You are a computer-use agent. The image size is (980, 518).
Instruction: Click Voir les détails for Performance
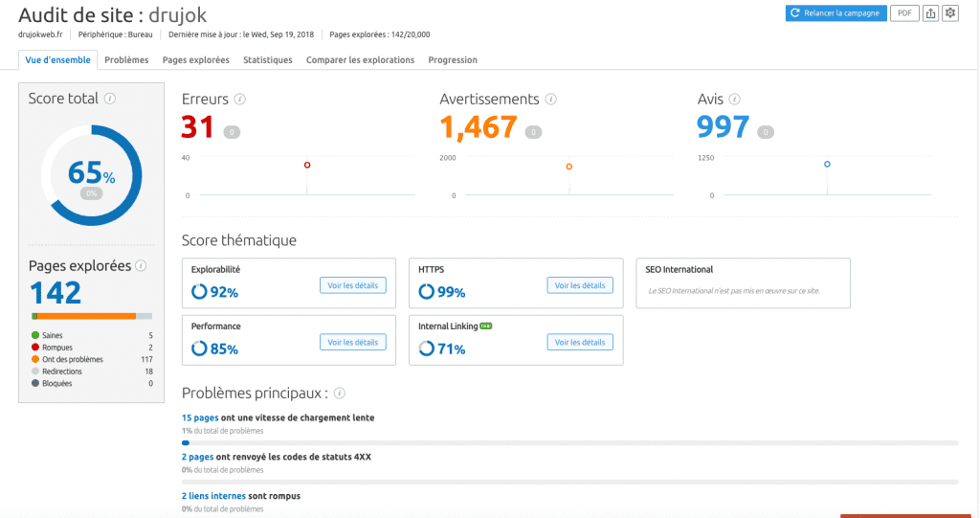tap(352, 342)
